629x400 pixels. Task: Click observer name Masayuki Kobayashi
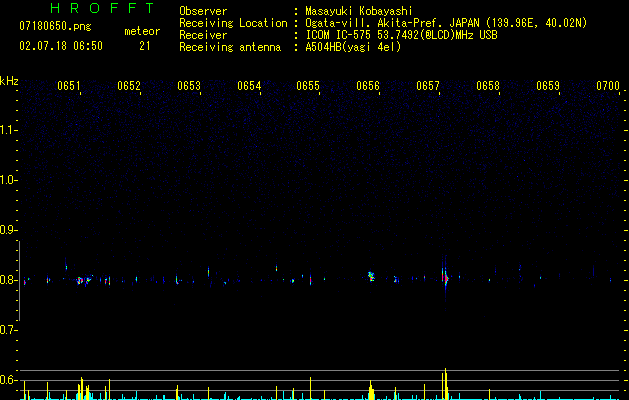(359, 11)
